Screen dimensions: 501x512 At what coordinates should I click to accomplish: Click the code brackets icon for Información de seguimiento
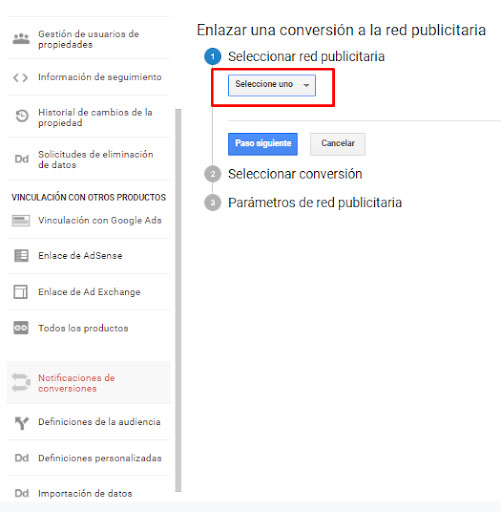click(x=20, y=78)
